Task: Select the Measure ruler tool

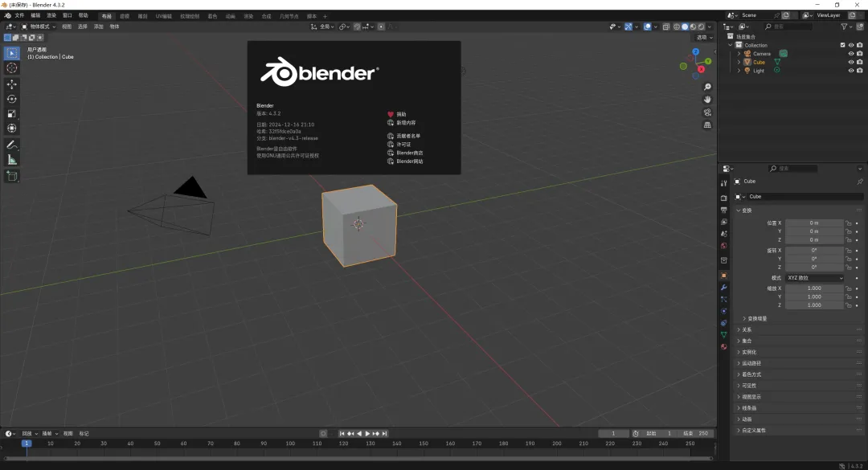Action: click(x=11, y=160)
